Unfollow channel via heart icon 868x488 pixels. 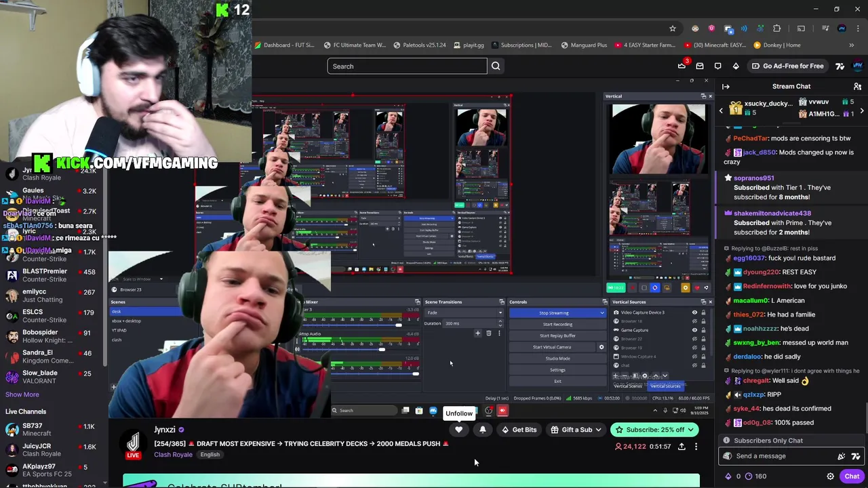click(x=459, y=430)
